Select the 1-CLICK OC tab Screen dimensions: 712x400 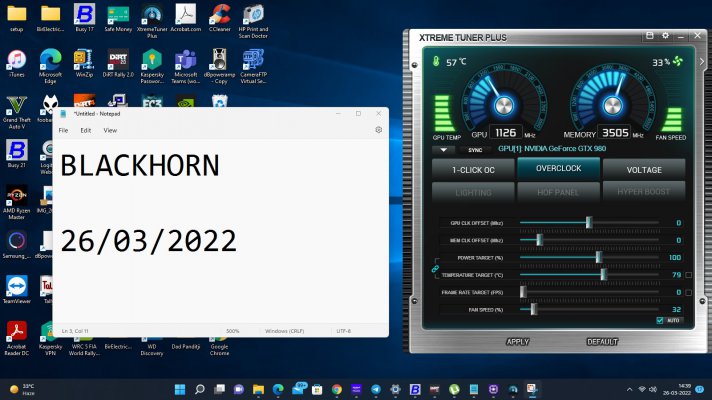pos(473,170)
